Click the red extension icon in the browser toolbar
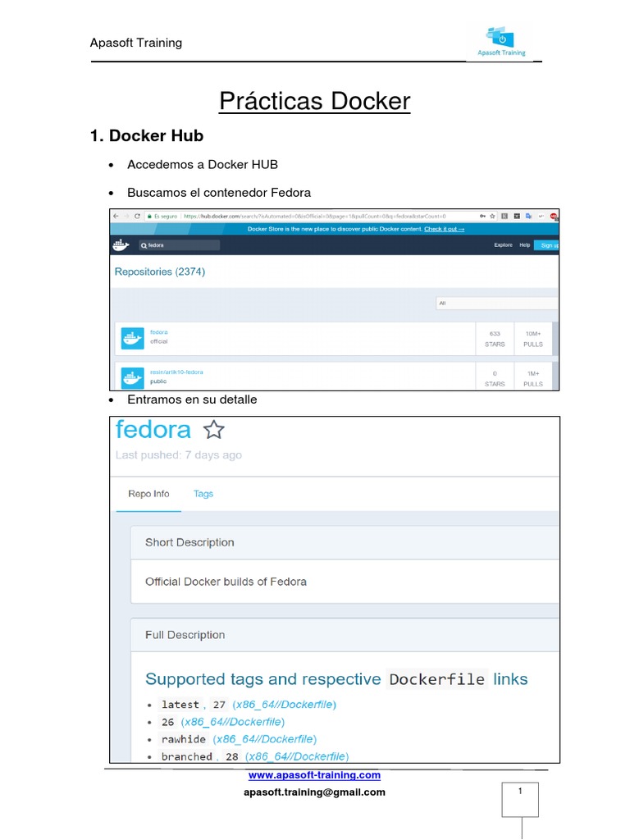This screenshot has height=840, width=630. point(554,216)
